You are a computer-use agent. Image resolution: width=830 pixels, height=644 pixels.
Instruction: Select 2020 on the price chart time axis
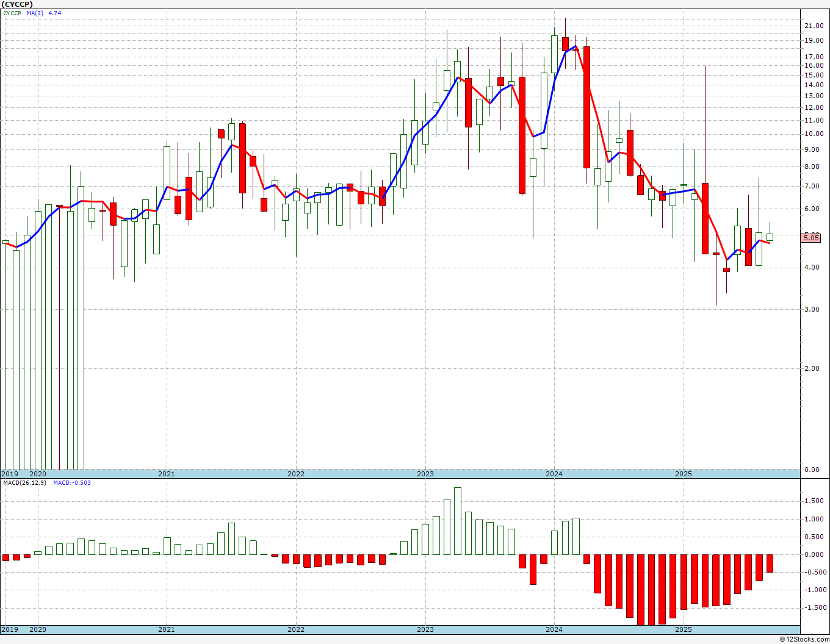pyautogui.click(x=38, y=474)
